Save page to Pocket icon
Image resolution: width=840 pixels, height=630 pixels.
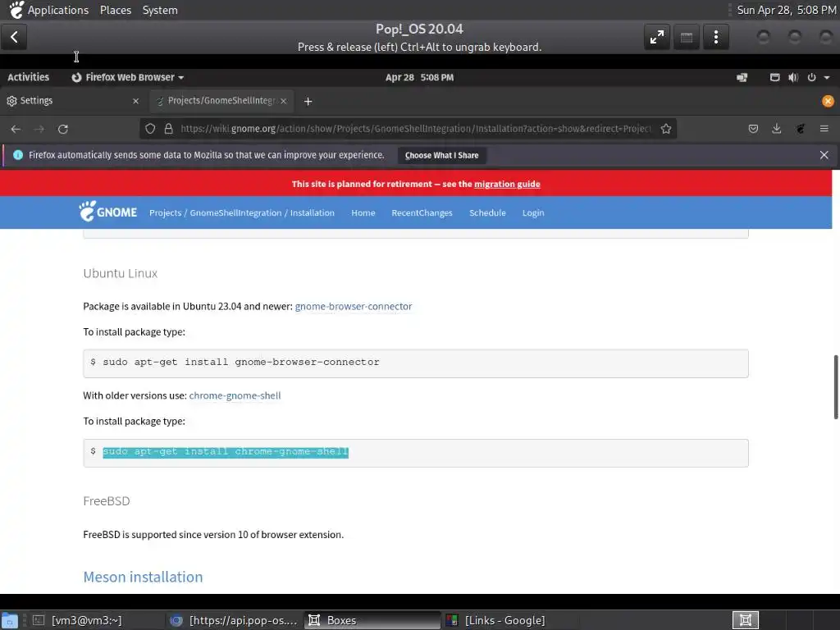point(753,129)
